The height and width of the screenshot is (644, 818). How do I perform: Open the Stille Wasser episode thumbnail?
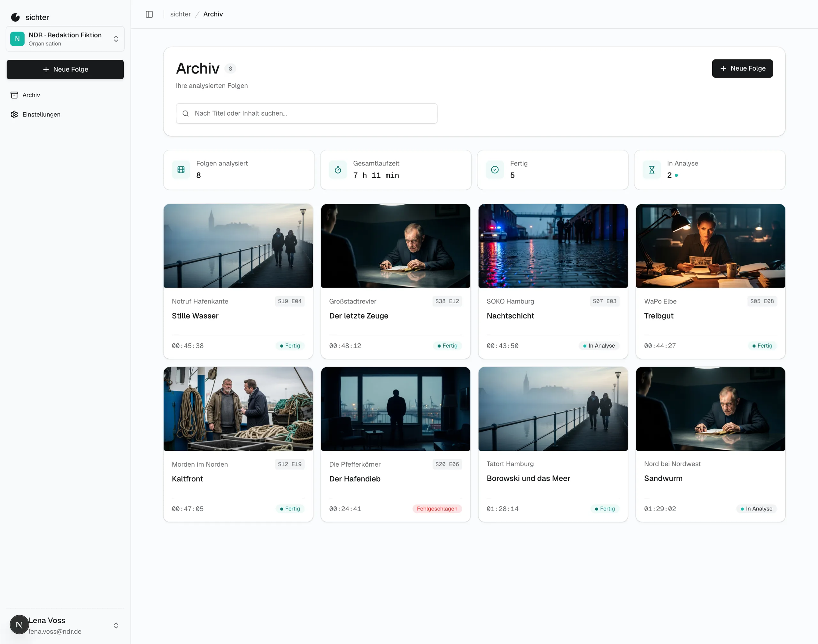[x=238, y=246]
